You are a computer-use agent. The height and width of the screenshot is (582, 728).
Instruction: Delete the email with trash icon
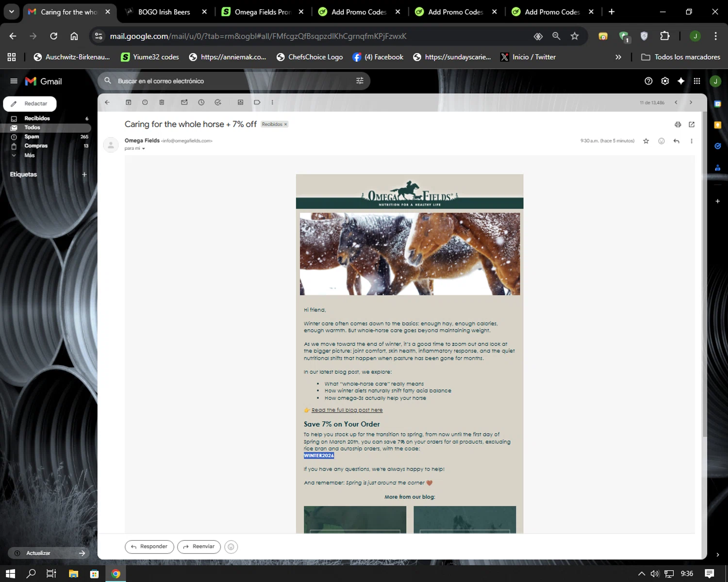pos(162,102)
